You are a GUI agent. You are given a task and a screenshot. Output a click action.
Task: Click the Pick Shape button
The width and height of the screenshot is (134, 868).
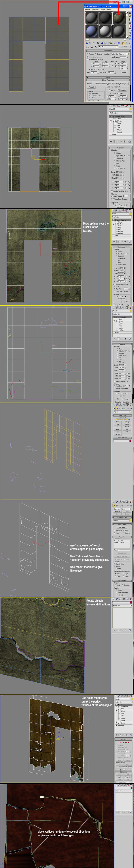click(x=122, y=528)
